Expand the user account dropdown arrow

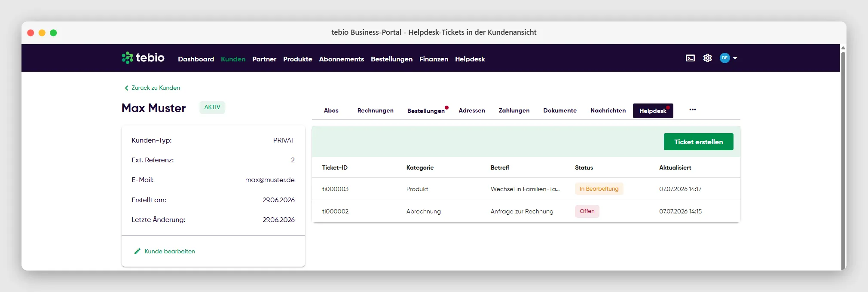point(735,58)
